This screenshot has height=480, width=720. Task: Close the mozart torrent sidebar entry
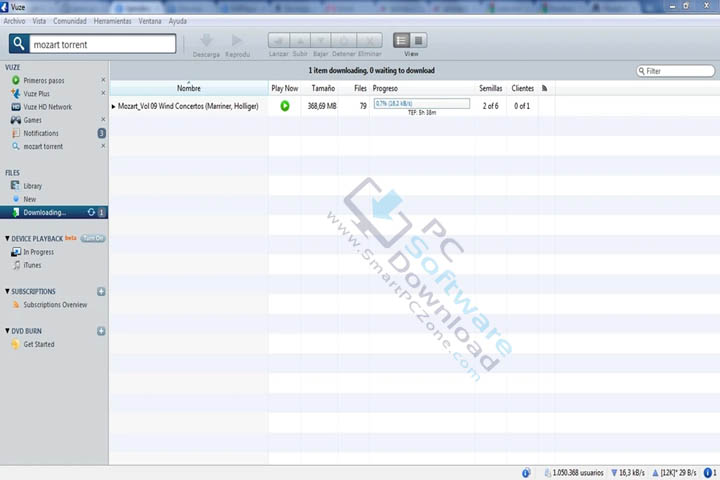click(x=103, y=146)
